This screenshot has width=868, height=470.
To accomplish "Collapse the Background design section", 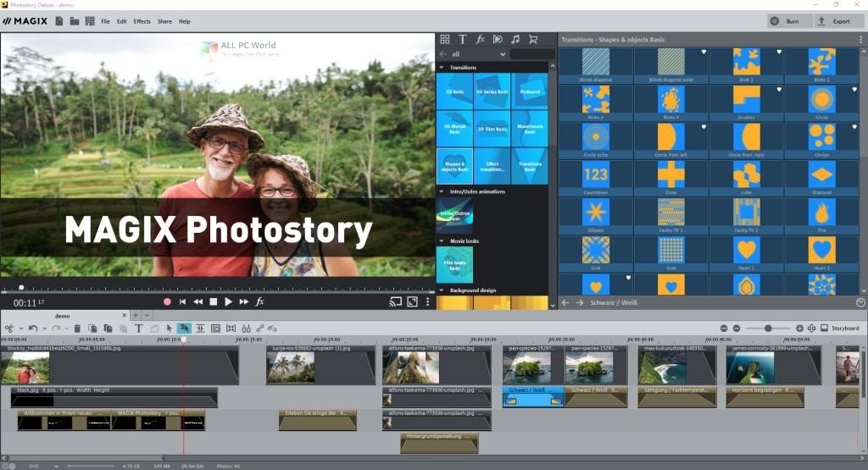I will click(x=442, y=290).
